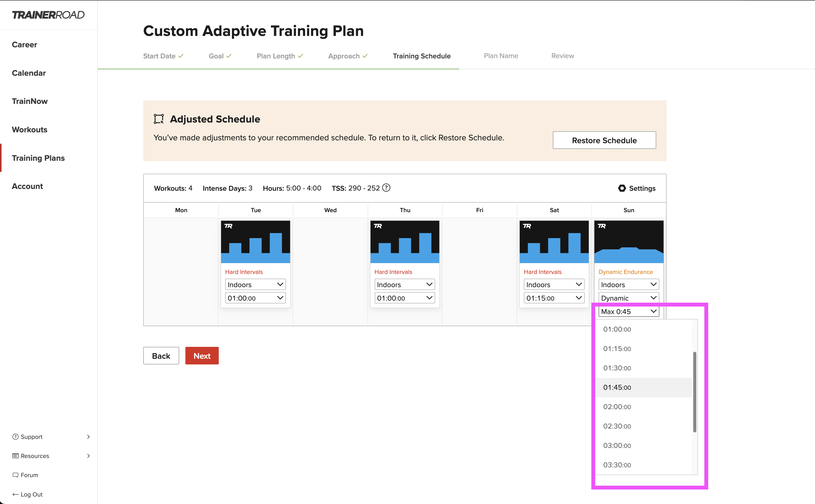815x504 pixels.
Task: Open Tuesday's Indoors location dropdown
Action: (x=255, y=284)
